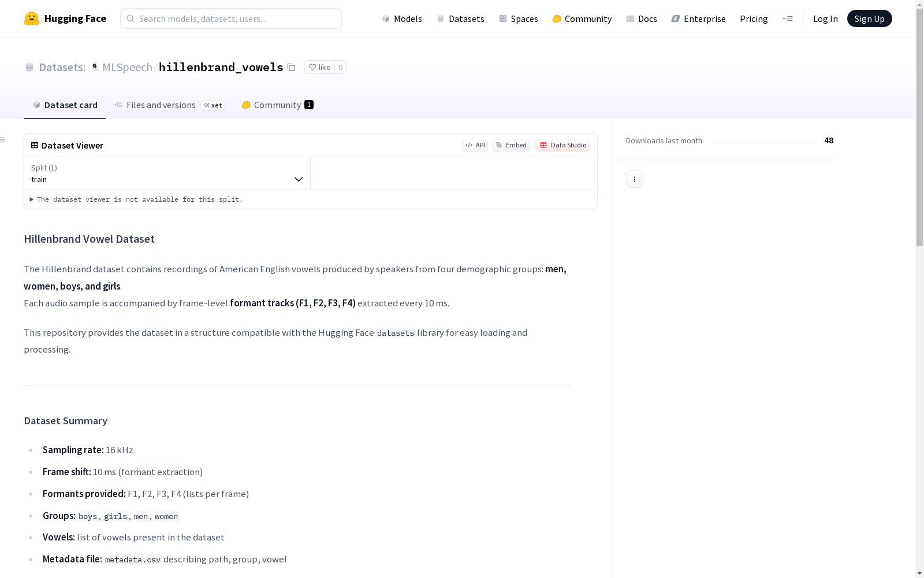Click the 'boys' group code tag
924x578 pixels.
[x=88, y=516]
